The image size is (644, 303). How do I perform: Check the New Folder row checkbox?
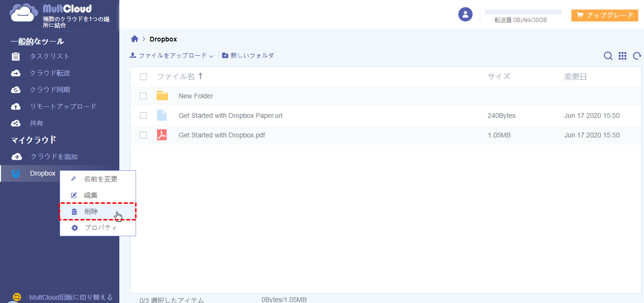pyautogui.click(x=143, y=96)
